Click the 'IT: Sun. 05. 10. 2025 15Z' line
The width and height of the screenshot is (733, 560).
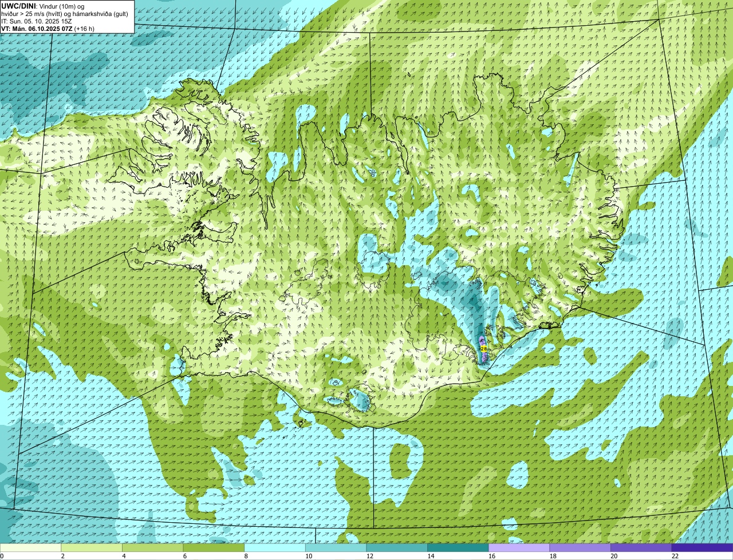[37, 21]
